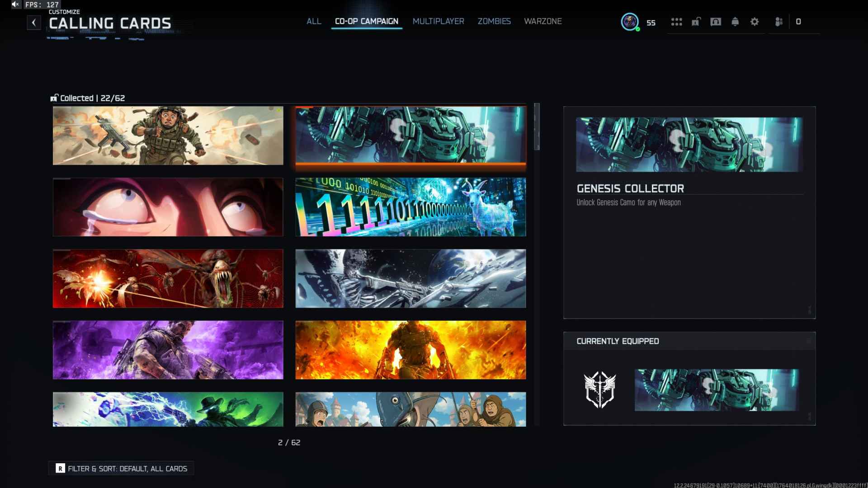This screenshot has width=868, height=488.
Task: Select the running soldier explosion calling card
Action: click(168, 136)
